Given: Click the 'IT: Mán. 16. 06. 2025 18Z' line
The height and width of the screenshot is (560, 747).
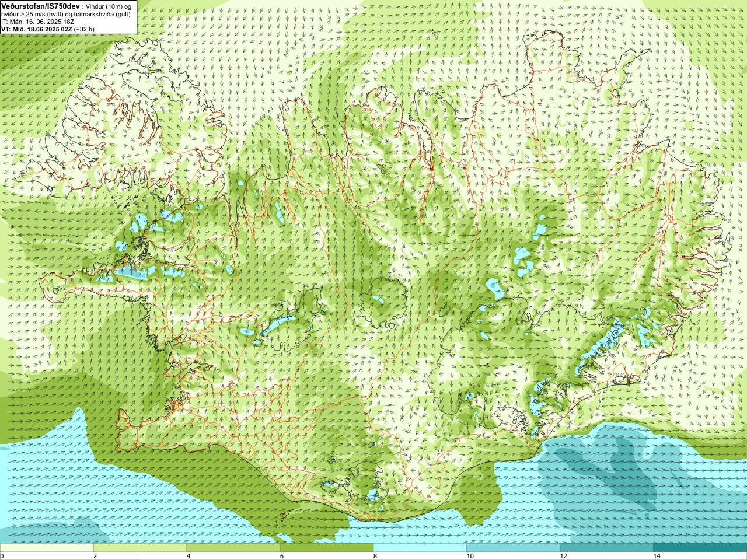Looking at the screenshot, I should coord(37,22).
